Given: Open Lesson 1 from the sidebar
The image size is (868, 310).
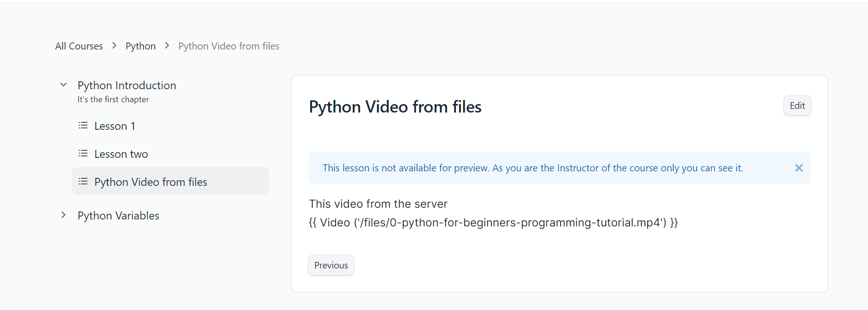Looking at the screenshot, I should (x=114, y=126).
